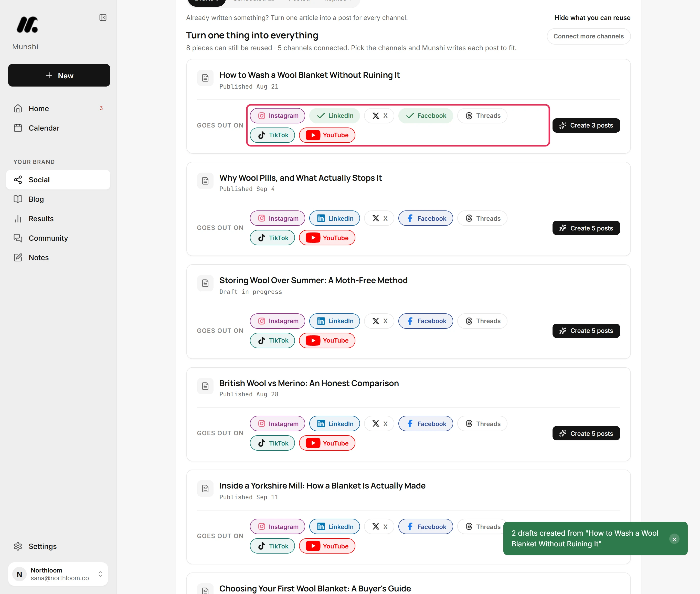Viewport: 700px width, 594px height.
Task: Click the Munshi logo
Action: 27,25
